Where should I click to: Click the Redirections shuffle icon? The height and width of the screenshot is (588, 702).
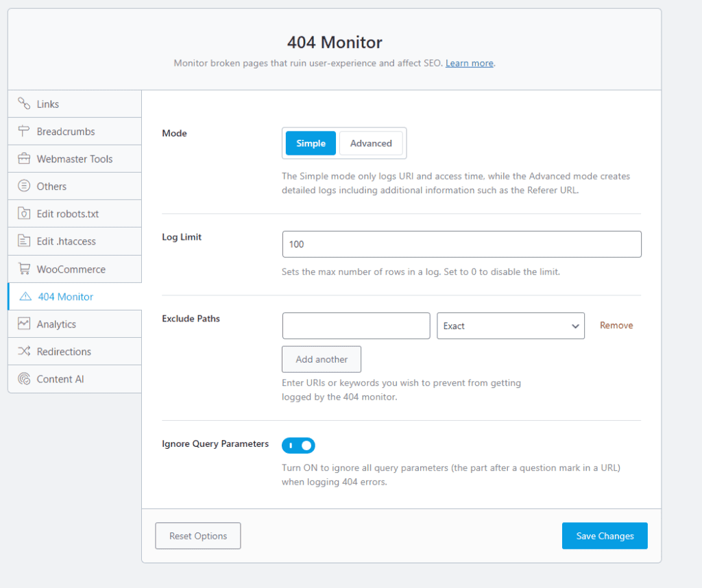[x=24, y=352]
